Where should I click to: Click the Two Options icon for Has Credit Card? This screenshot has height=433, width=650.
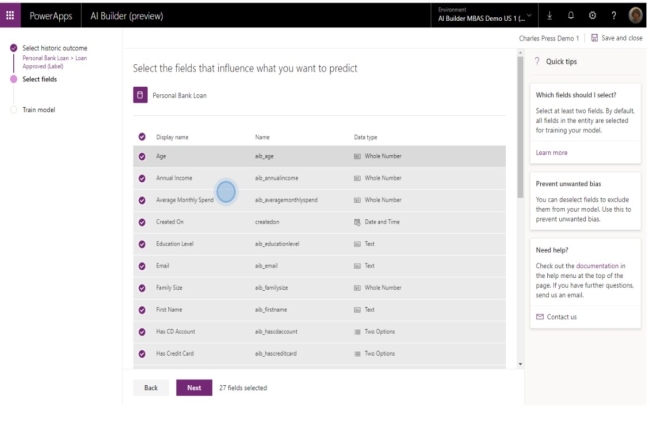coord(357,354)
